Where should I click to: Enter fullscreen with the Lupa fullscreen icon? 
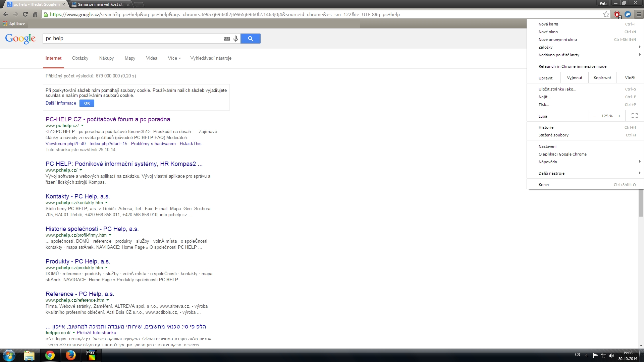pos(635,116)
